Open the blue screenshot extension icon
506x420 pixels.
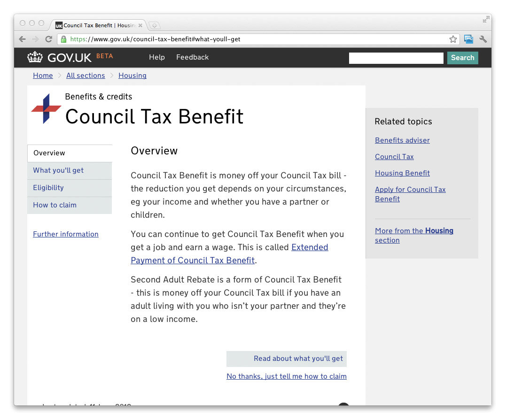[x=468, y=39]
